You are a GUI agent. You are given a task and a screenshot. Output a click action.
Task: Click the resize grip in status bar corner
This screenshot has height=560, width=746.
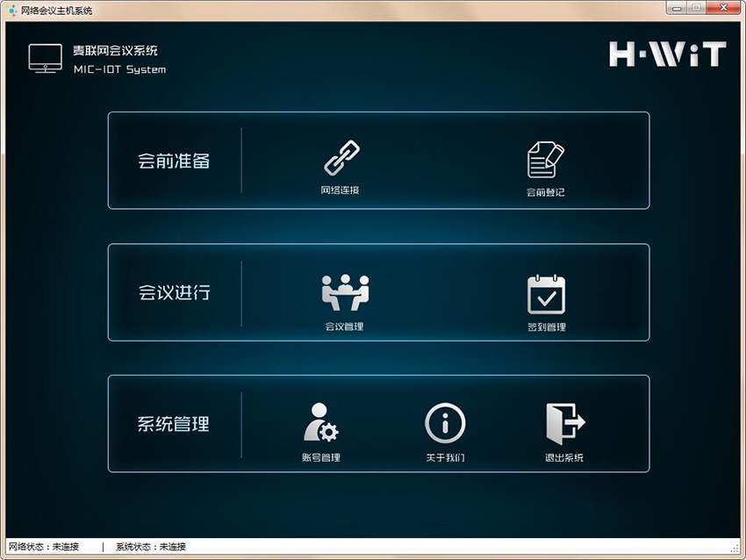pyautogui.click(x=735, y=549)
